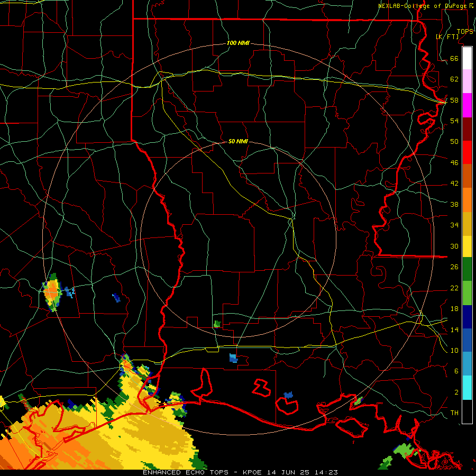Click the navy legend swatch

[467, 317]
